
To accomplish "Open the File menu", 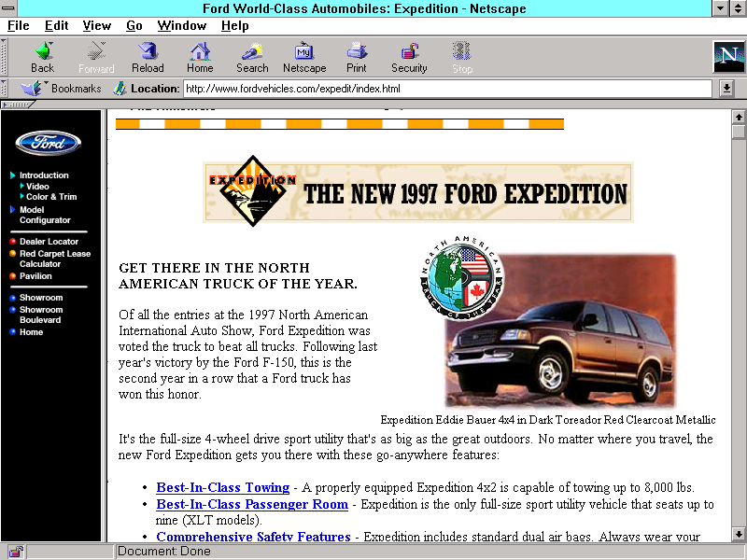I will tap(18, 26).
